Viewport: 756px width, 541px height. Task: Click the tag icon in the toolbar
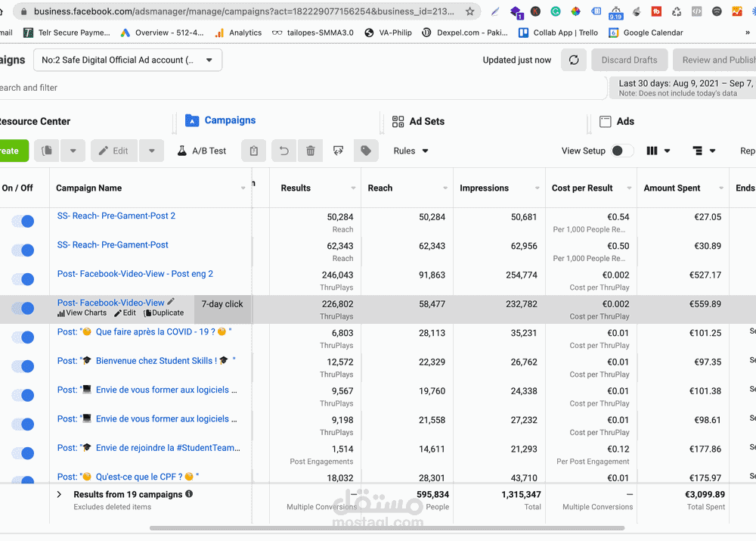coord(366,151)
